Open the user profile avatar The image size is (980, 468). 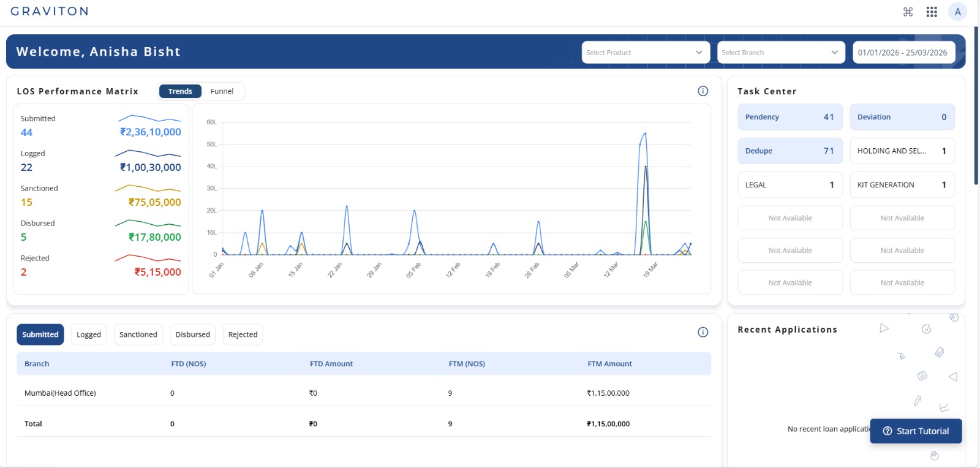(957, 12)
